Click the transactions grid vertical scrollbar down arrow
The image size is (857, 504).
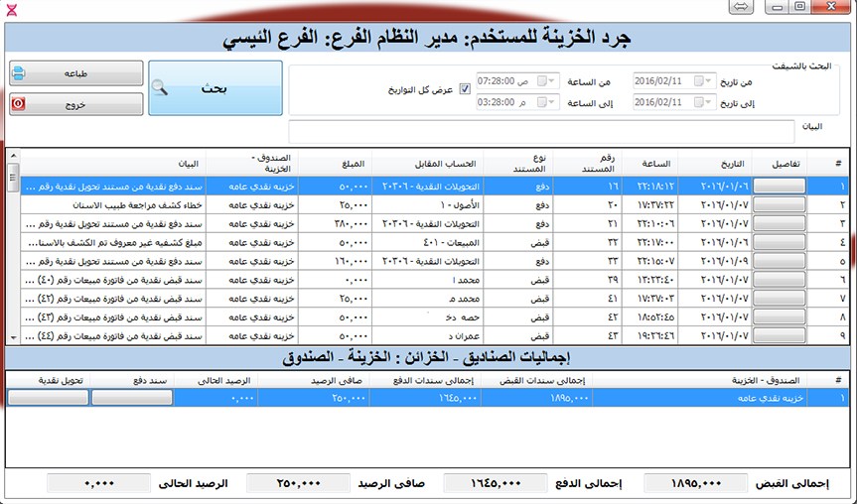click(13, 338)
